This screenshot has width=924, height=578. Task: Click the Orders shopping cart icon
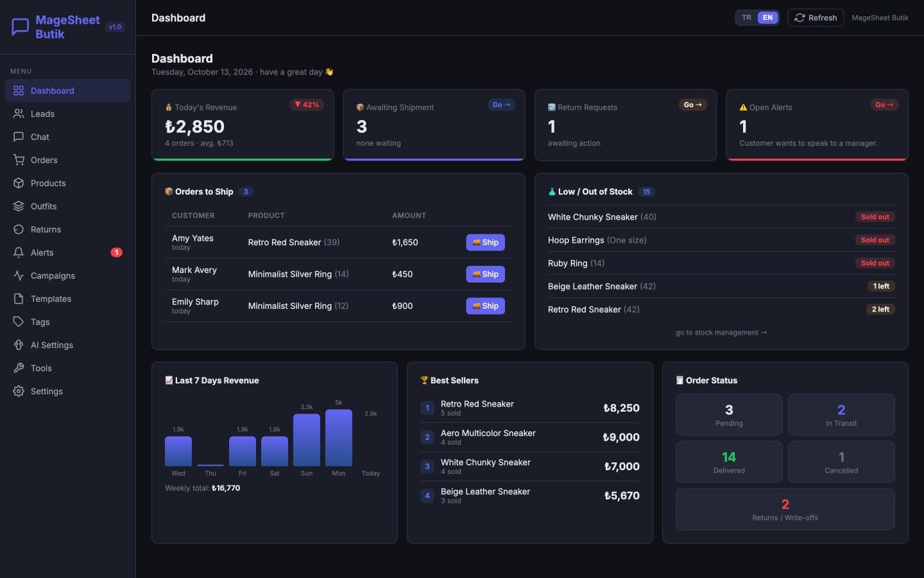tap(19, 160)
